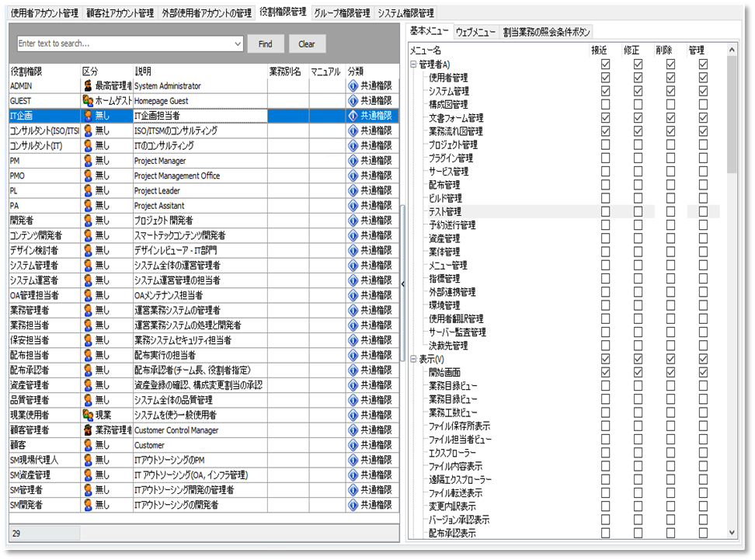Collapse the 管理者(A) tree node

pos(413,64)
